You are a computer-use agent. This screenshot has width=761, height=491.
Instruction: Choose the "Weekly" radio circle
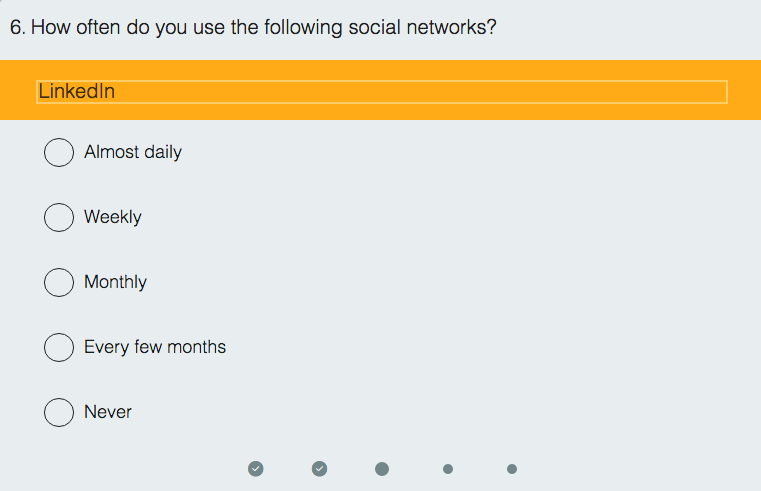(x=59, y=217)
